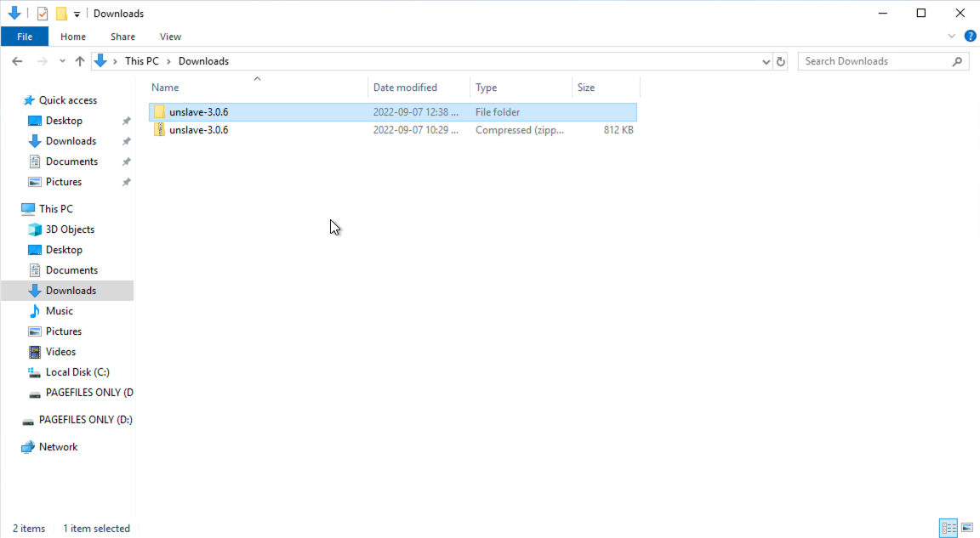The width and height of the screenshot is (980, 538).
Task: Expand the ribbon with the chevron
Action: tap(951, 37)
